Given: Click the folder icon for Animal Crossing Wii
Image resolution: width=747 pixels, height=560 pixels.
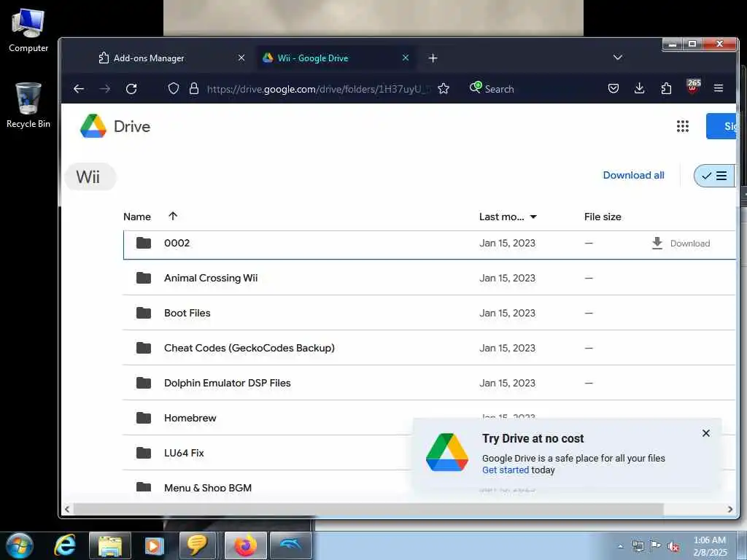Looking at the screenshot, I should (144, 278).
